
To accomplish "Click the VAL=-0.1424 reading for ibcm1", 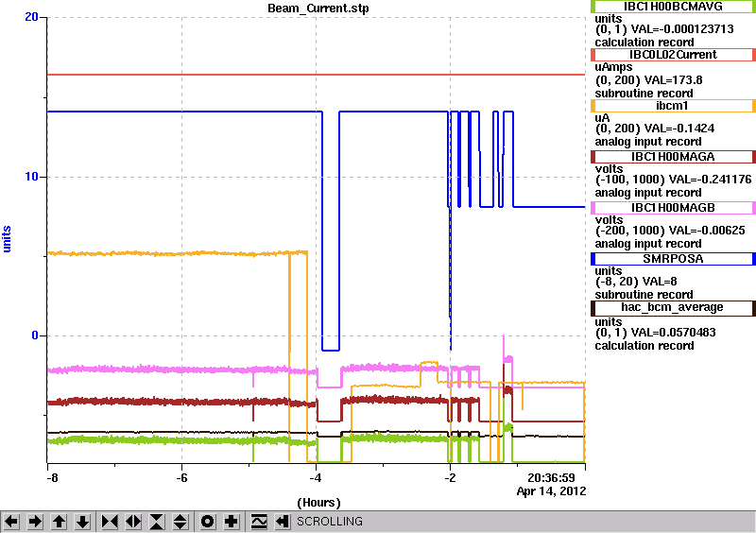I will click(679, 129).
